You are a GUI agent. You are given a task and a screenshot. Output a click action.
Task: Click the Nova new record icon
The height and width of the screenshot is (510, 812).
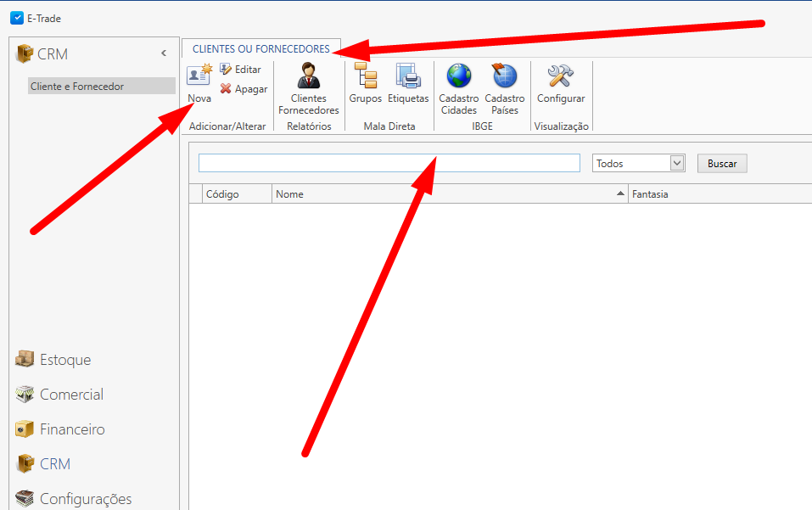[x=199, y=76]
